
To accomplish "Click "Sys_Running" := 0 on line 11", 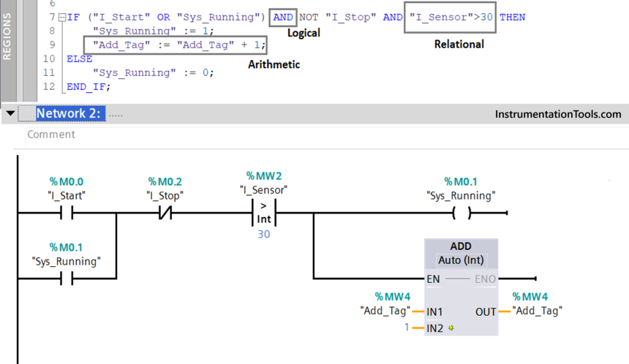I will click(154, 72).
